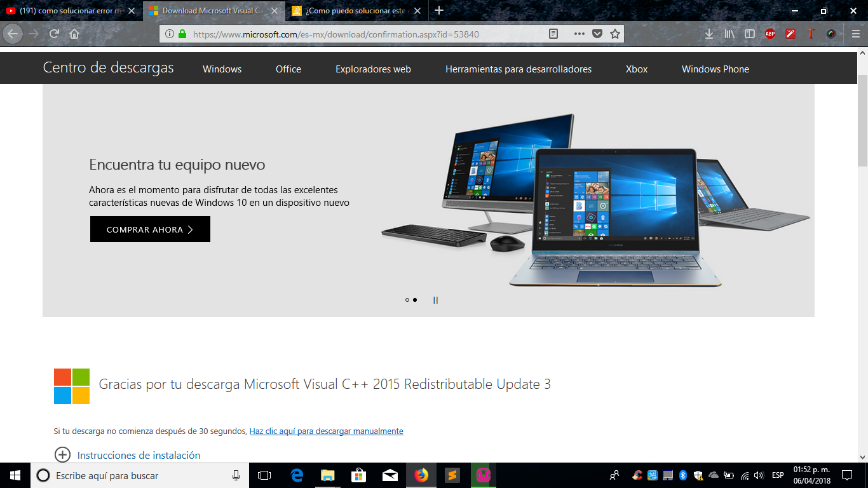Open the Wi-Fi network flyout
Viewport: 868px width, 488px height.
[745, 475]
